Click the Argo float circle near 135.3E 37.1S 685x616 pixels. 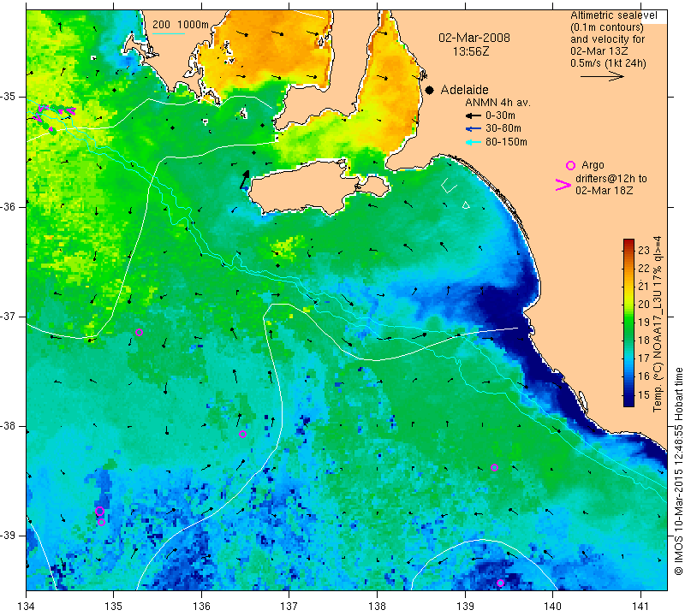click(x=139, y=332)
